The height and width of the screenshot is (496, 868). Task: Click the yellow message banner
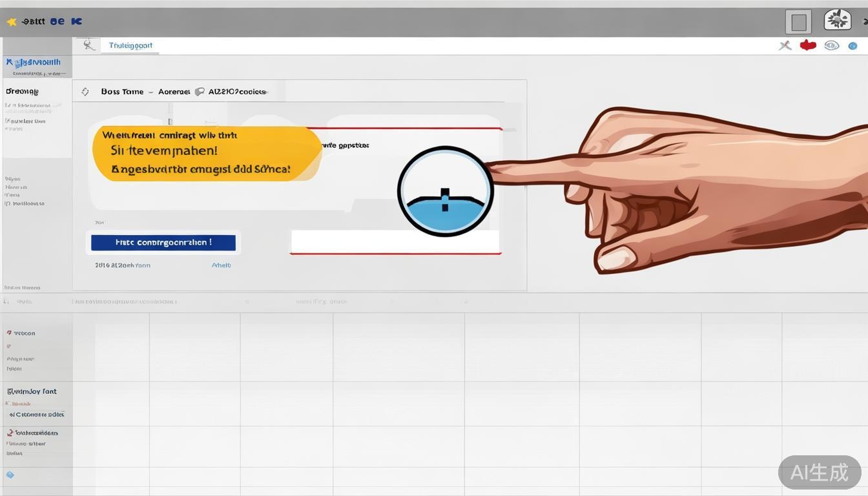click(x=207, y=153)
